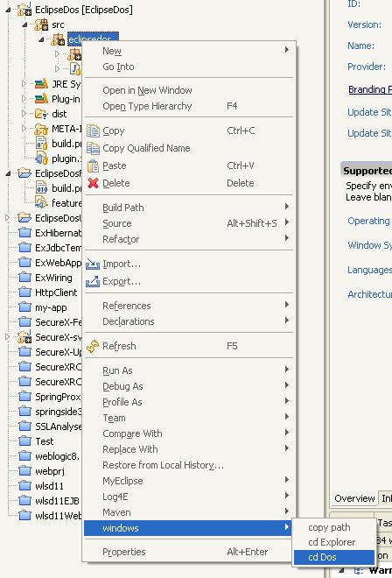Viewport: 392px width, 578px height.
Task: Select the weblogic8 project row
Action: (49, 456)
